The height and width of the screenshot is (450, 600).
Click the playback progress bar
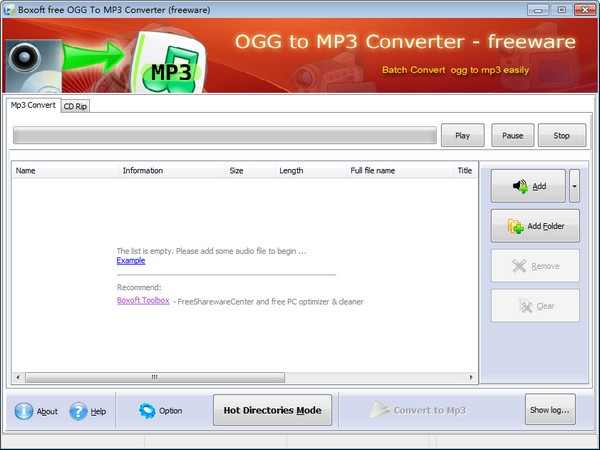pos(225,135)
